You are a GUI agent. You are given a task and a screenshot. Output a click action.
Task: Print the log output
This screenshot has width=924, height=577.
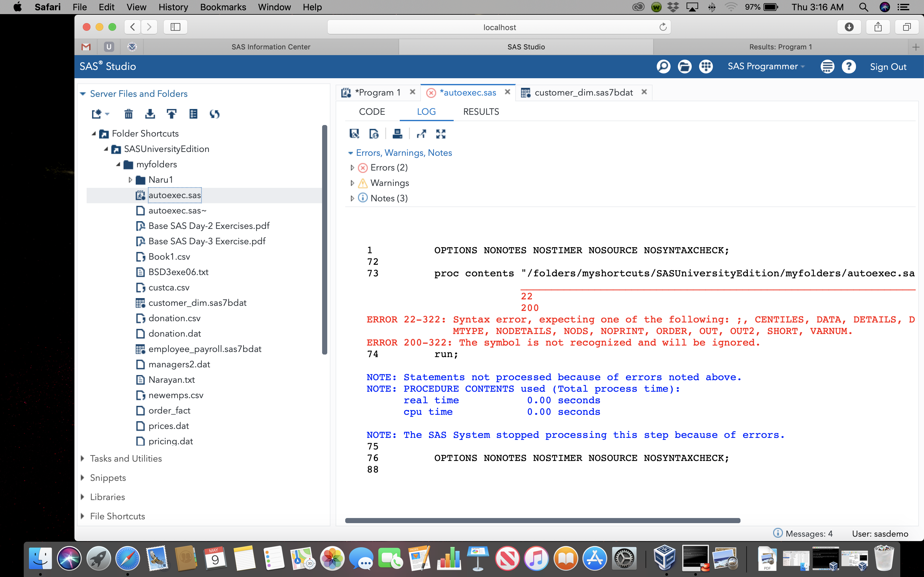397,134
